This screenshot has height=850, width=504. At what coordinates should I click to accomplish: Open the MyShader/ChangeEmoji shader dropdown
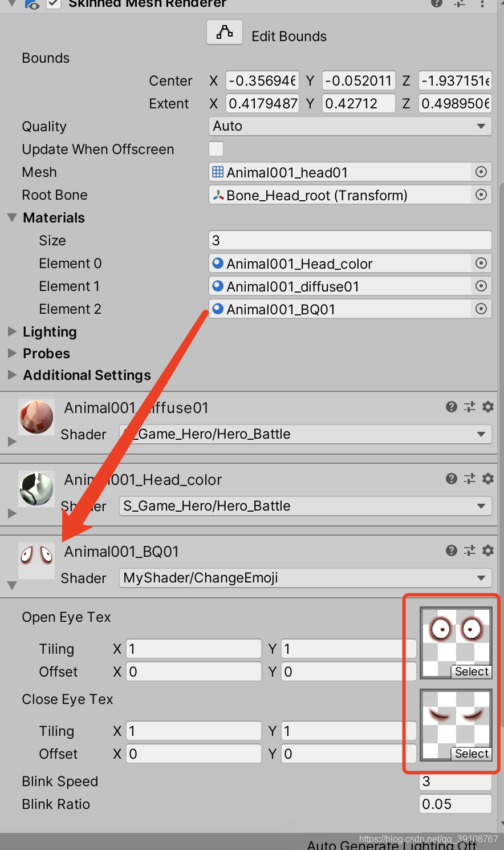pyautogui.click(x=305, y=578)
